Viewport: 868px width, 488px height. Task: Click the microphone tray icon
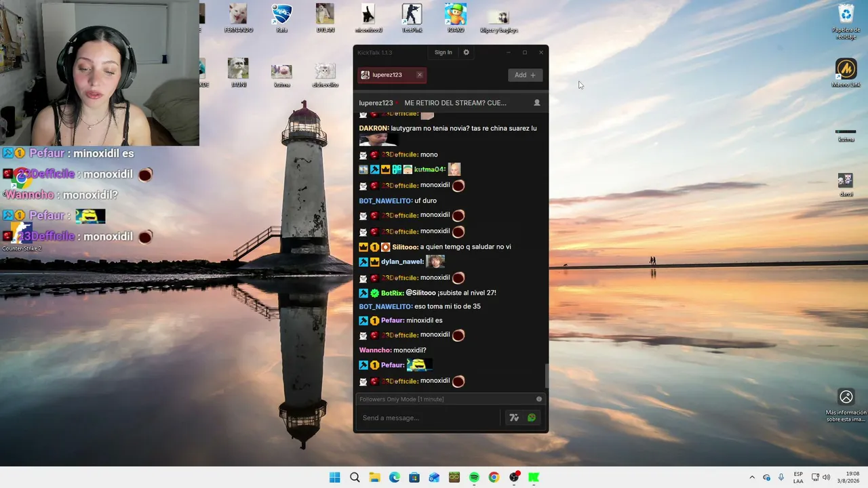coord(781,477)
